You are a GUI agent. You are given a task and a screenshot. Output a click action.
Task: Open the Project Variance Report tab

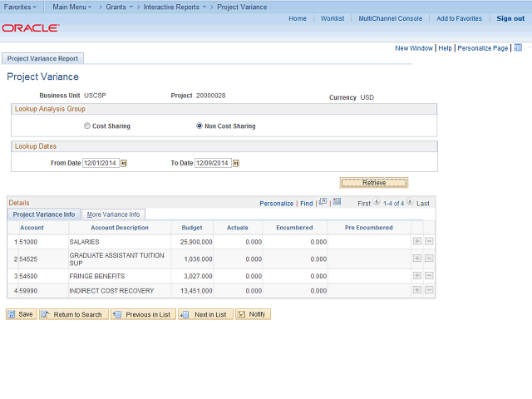click(42, 58)
